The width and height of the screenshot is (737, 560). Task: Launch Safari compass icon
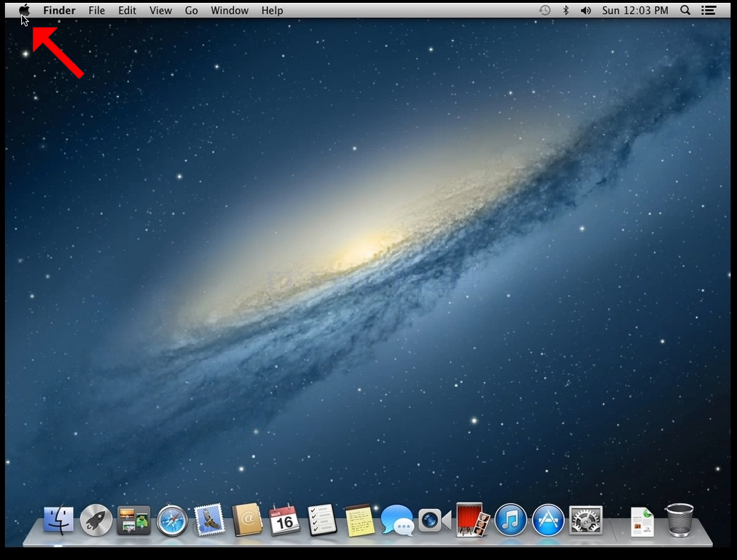click(172, 520)
